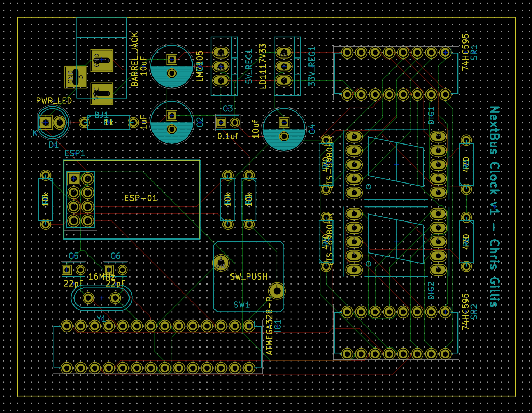Click the LM7805 VCC pad
532x413 pixels.
click(221, 53)
